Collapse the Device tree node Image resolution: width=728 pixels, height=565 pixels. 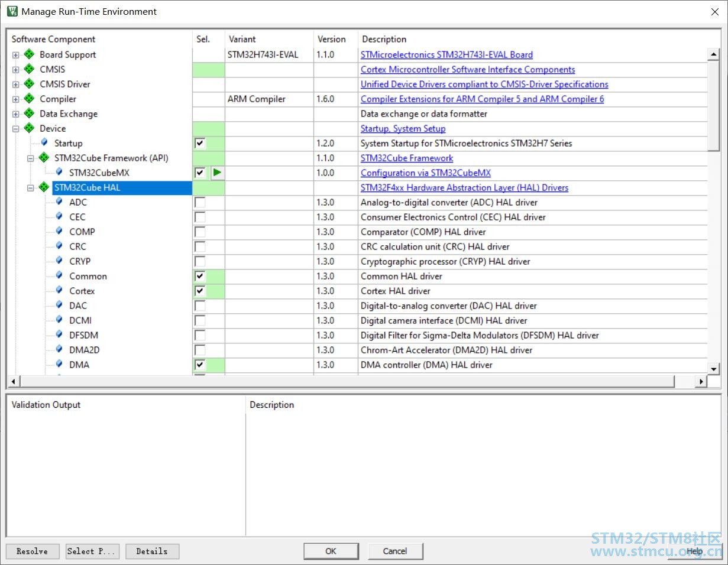(16, 129)
